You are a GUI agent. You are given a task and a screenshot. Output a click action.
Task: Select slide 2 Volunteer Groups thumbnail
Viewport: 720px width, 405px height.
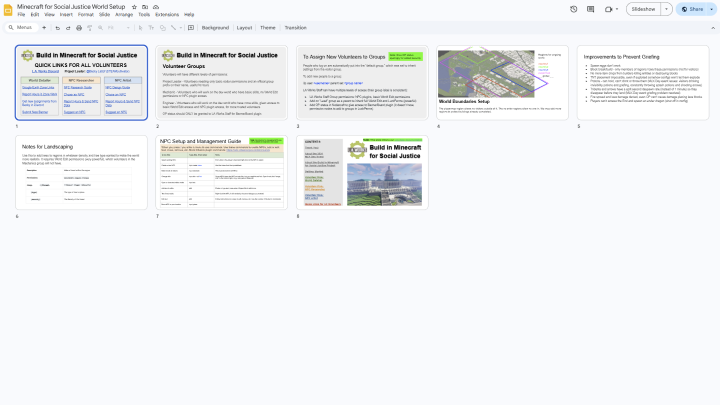(x=222, y=83)
